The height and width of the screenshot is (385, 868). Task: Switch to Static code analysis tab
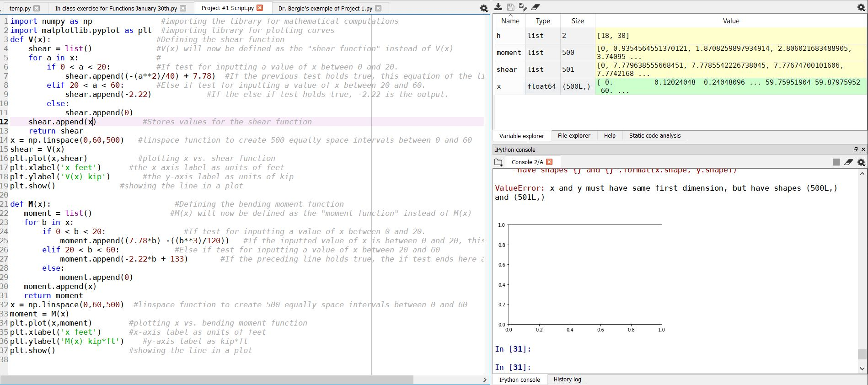click(x=654, y=136)
